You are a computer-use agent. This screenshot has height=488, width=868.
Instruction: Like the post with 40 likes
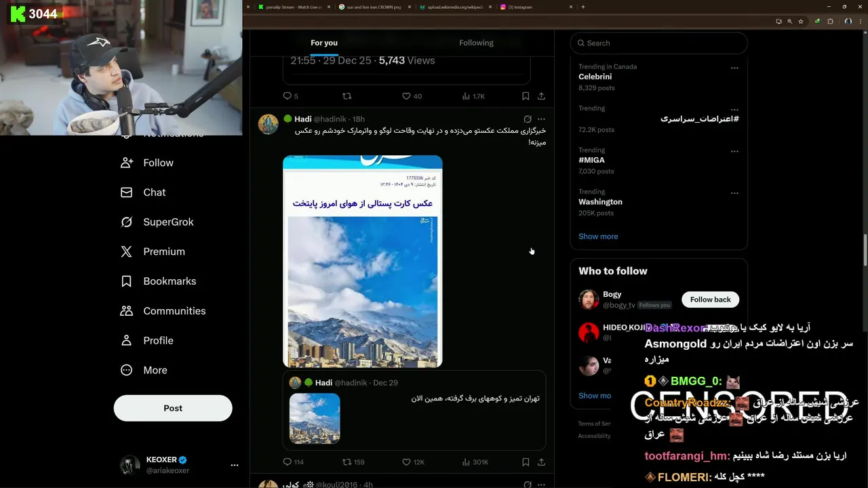(412, 96)
